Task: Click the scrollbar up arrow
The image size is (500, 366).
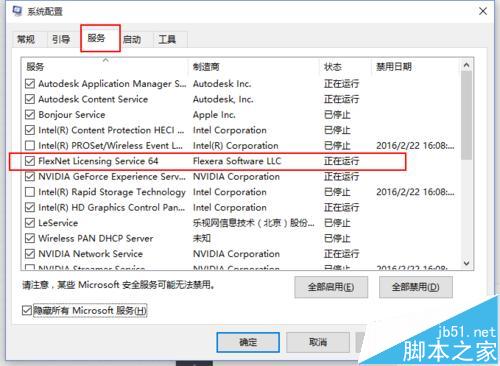Action: (x=467, y=65)
